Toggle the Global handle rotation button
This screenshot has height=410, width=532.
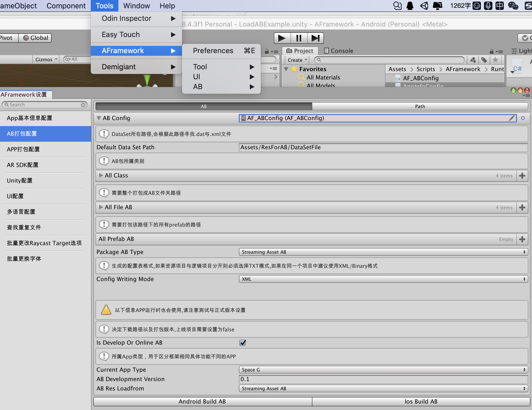(x=36, y=38)
